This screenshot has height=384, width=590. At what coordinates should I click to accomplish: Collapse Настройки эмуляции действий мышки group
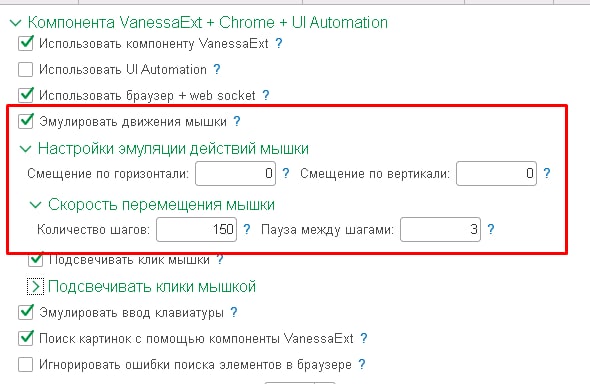point(26,149)
